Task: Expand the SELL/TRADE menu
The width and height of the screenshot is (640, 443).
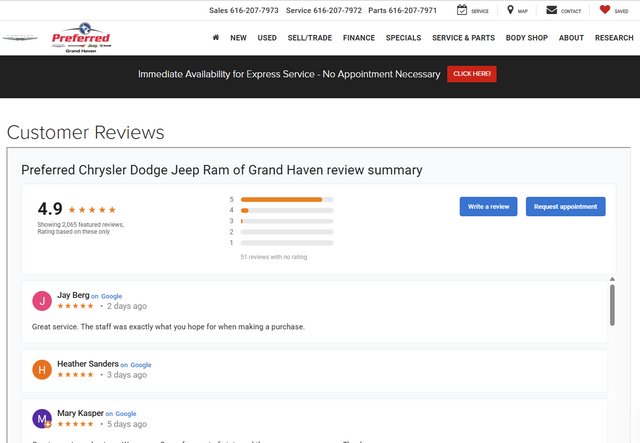Action: pos(310,38)
